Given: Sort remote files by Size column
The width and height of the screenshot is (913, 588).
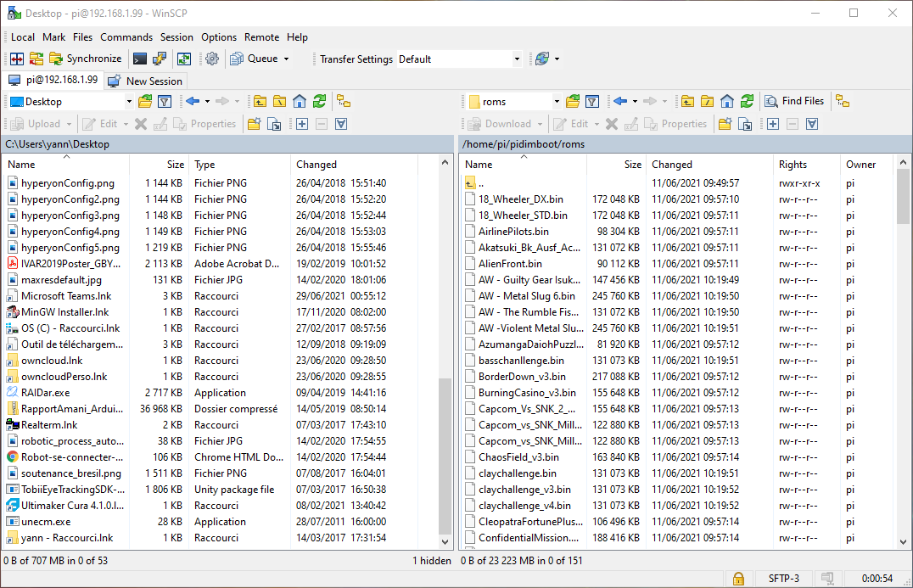Looking at the screenshot, I should pyautogui.click(x=617, y=165).
